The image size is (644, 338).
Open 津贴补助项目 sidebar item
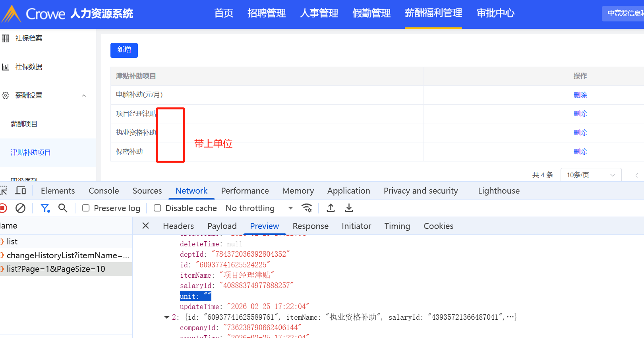coord(31,153)
